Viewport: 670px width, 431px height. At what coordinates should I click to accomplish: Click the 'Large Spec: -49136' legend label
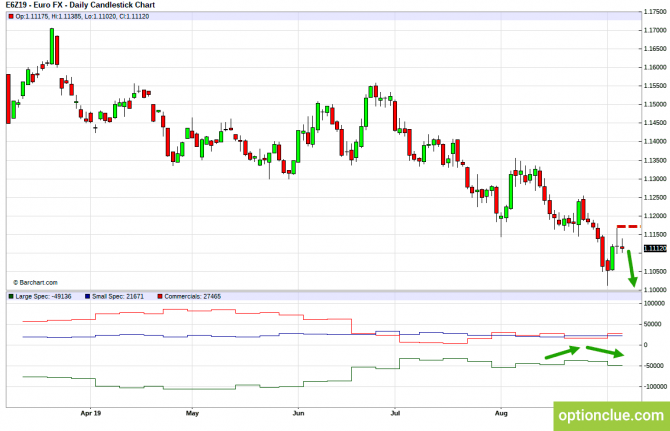pyautogui.click(x=43, y=296)
